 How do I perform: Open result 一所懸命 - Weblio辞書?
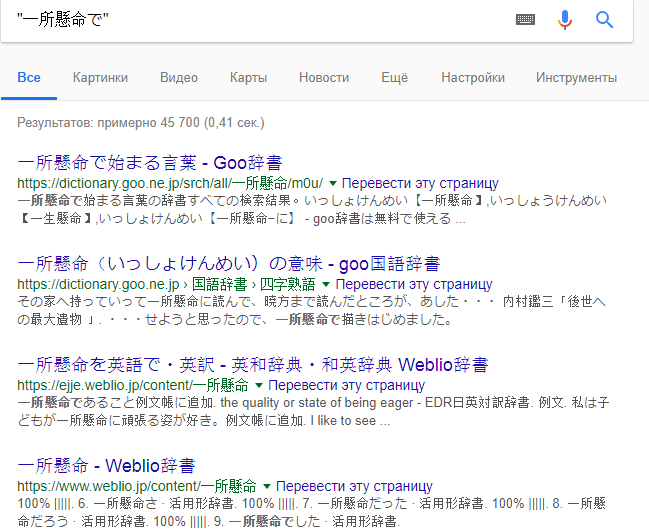106,466
